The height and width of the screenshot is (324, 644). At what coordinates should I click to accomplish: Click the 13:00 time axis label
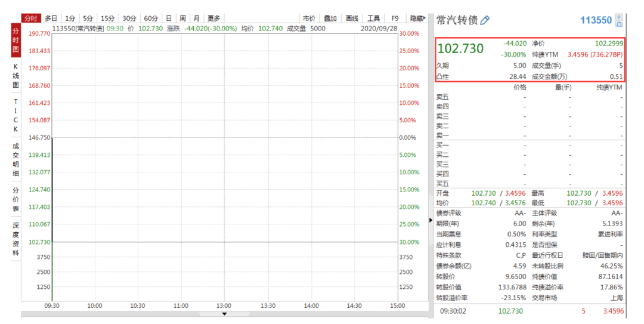224,306
